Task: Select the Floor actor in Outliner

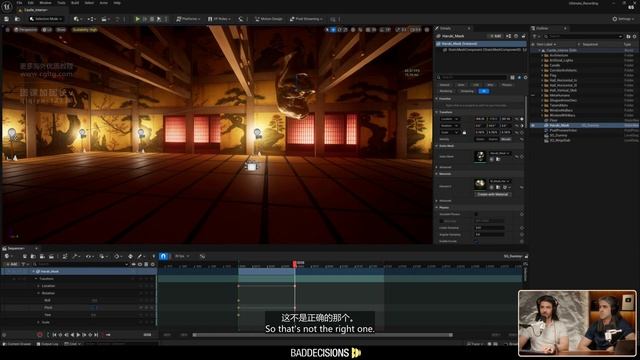Action: [x=553, y=120]
